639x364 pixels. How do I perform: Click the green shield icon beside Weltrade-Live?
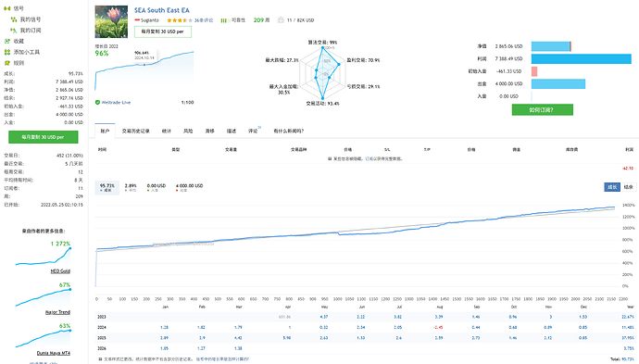coord(97,102)
